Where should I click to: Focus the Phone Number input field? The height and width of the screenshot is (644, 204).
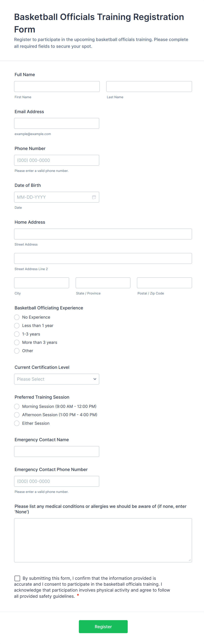pyautogui.click(x=57, y=160)
